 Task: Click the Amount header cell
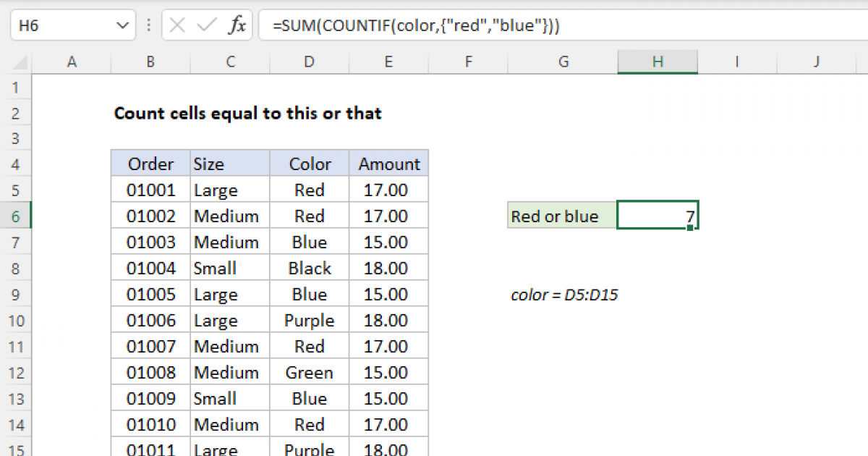coord(388,164)
